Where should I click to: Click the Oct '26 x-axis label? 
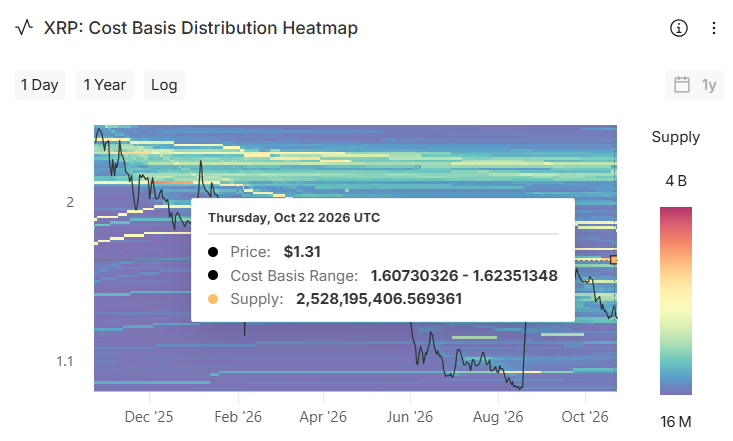(x=585, y=417)
